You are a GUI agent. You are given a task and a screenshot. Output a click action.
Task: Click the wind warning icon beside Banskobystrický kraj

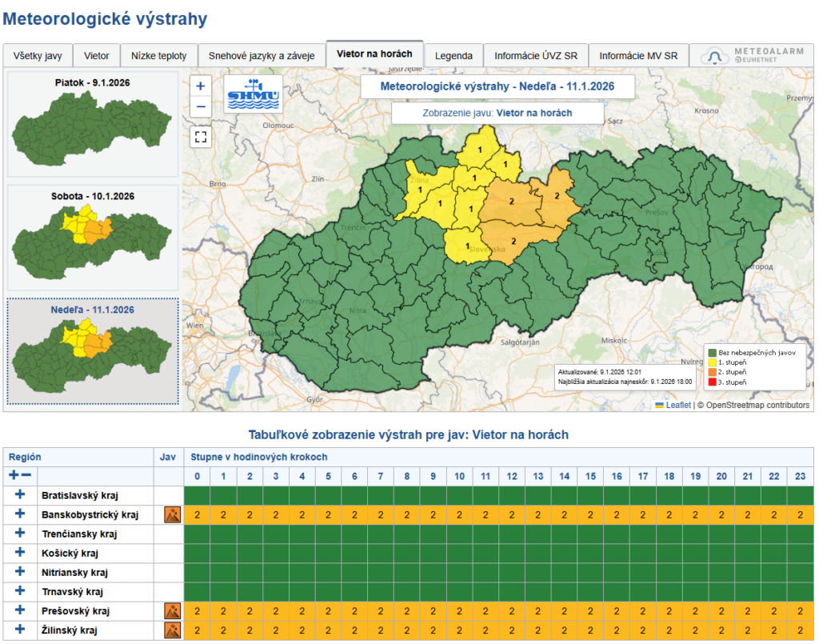[171, 514]
